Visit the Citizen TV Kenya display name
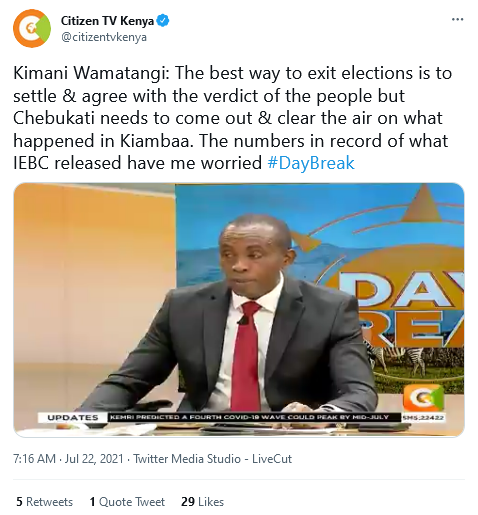 click(x=107, y=21)
